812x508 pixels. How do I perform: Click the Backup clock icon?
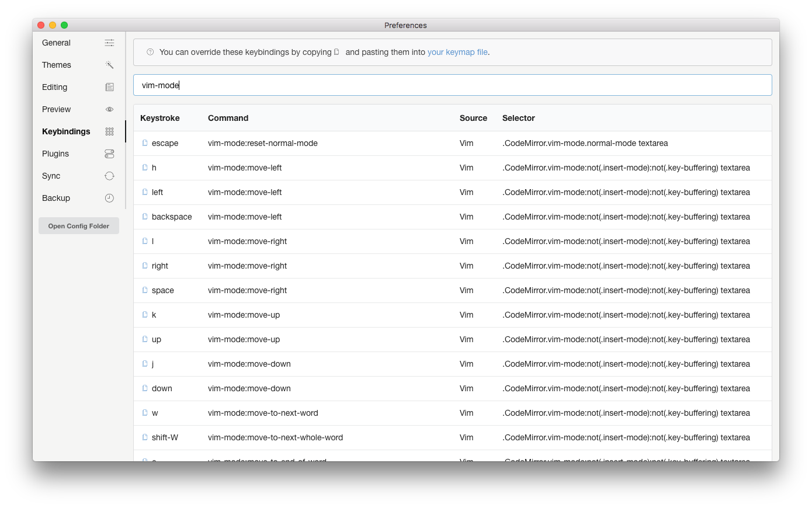109,197
